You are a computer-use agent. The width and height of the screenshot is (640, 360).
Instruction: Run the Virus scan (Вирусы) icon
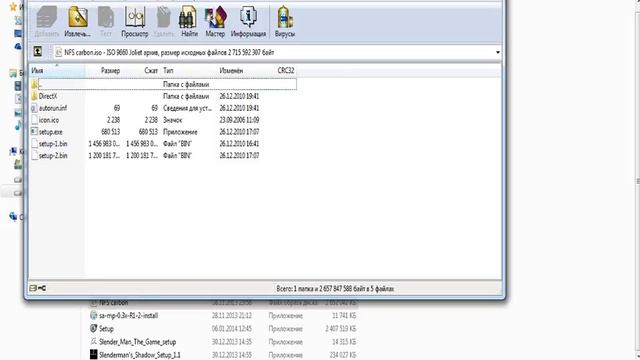pos(284,22)
